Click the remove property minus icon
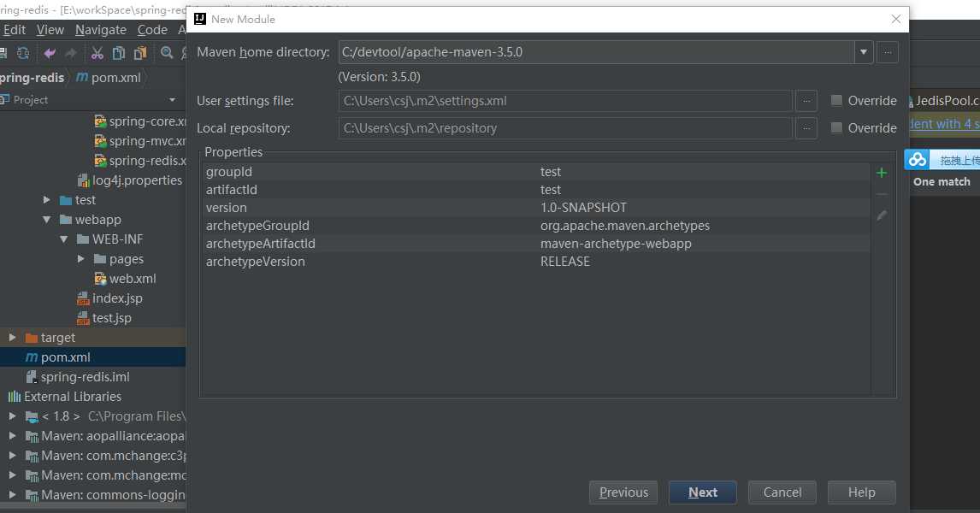 [x=882, y=194]
